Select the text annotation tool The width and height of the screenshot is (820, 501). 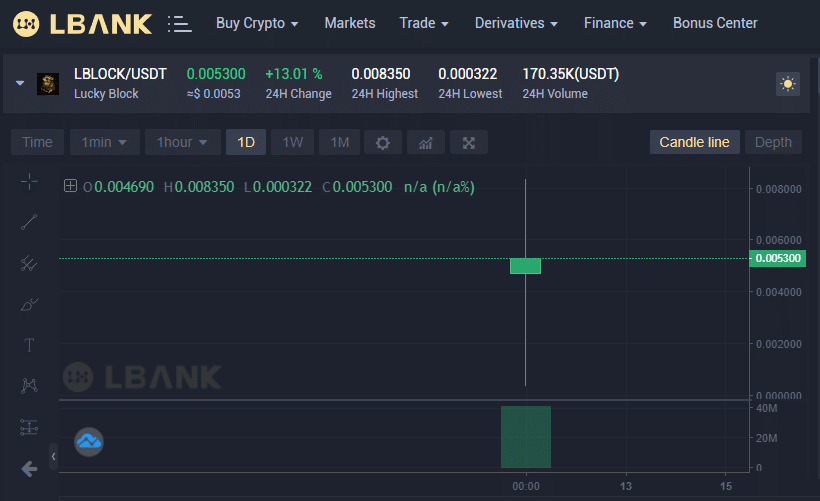click(x=29, y=345)
